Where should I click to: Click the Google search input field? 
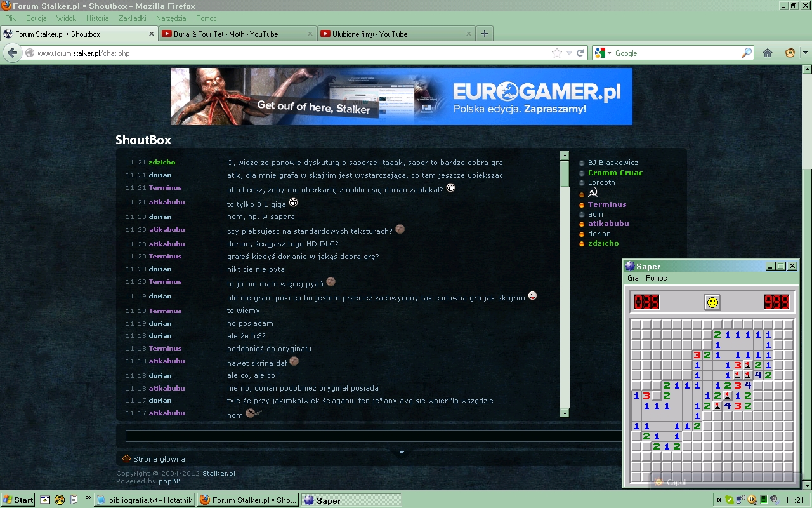[x=676, y=53]
